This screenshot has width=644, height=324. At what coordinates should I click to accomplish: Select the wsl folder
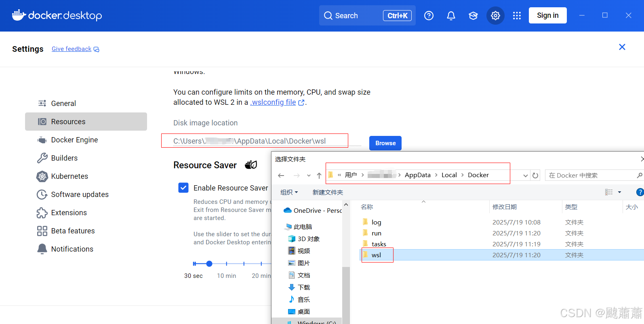pos(376,255)
